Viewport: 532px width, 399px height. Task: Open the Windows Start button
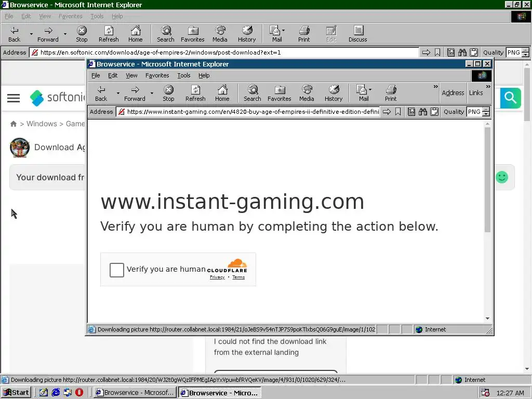pyautogui.click(x=16, y=393)
